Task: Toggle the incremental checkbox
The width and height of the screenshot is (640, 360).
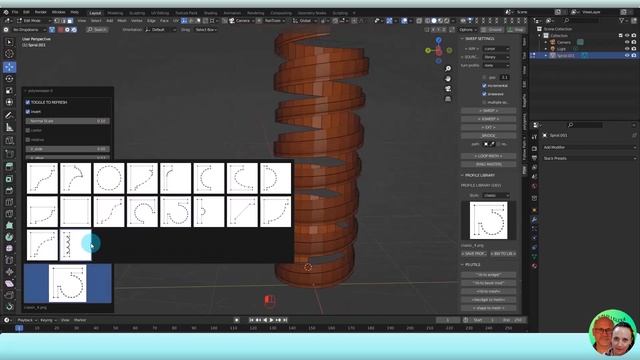Action: [x=484, y=86]
